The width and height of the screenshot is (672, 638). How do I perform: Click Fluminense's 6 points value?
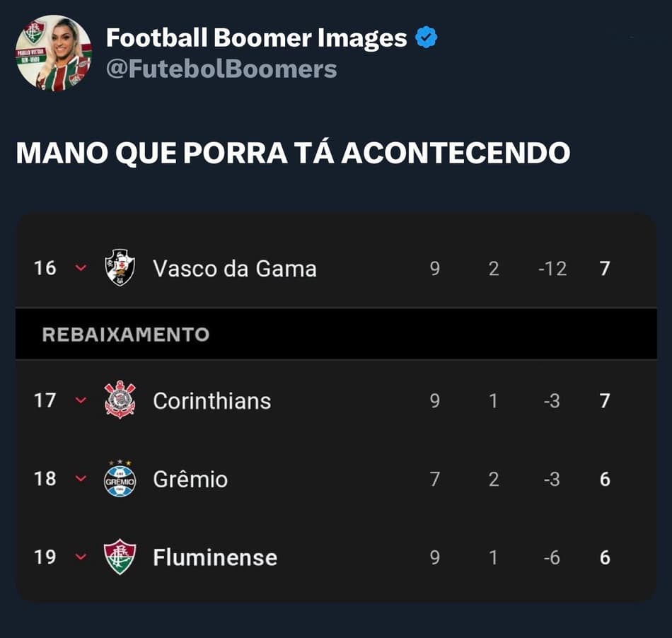(605, 557)
